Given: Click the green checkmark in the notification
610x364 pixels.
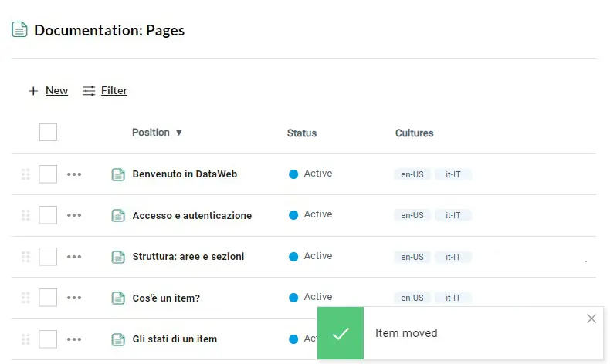Looking at the screenshot, I should pyautogui.click(x=341, y=333).
